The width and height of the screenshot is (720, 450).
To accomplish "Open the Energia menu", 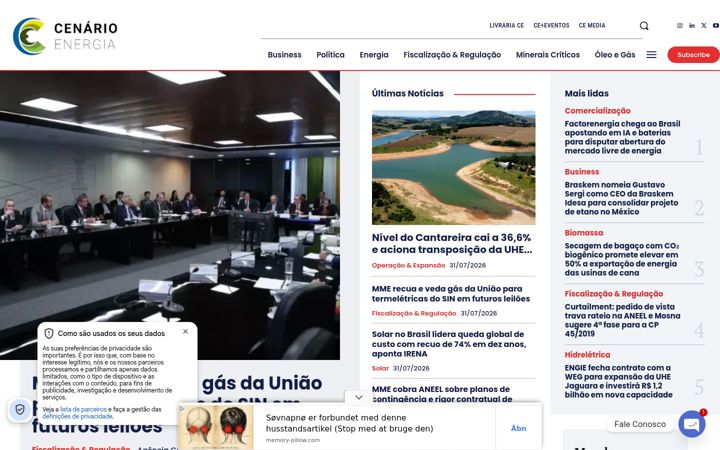I will [x=374, y=55].
